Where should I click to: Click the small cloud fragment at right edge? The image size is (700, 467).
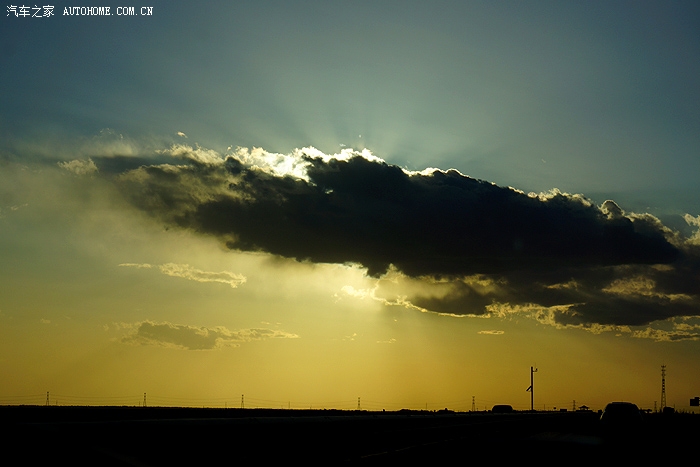[691, 220]
